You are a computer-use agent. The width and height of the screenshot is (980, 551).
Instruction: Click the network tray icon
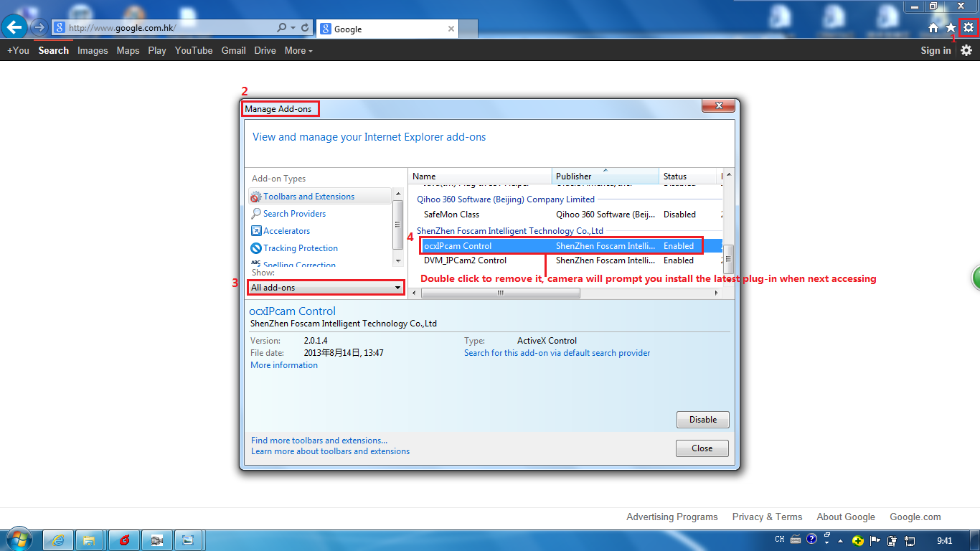pos(910,540)
